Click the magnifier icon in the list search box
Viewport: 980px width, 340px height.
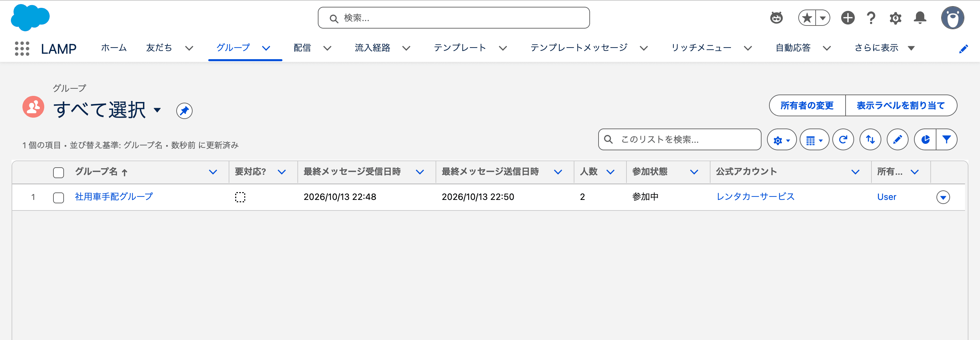pyautogui.click(x=608, y=139)
